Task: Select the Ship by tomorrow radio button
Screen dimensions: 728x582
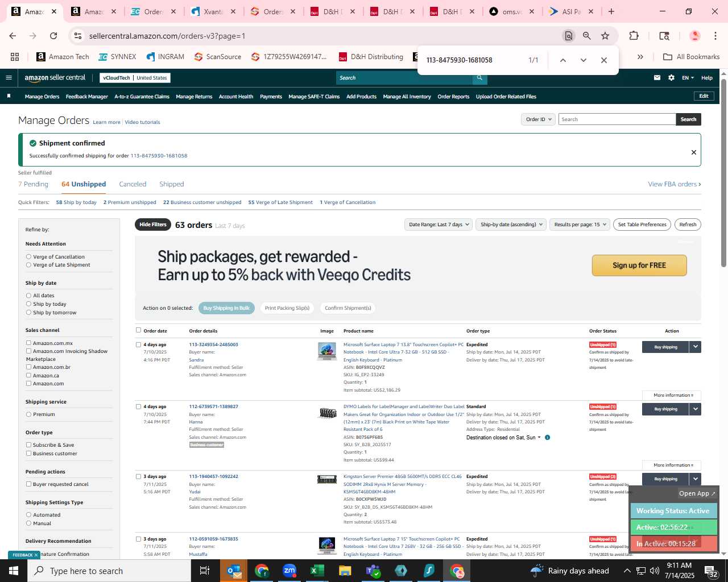Action: [x=28, y=313]
